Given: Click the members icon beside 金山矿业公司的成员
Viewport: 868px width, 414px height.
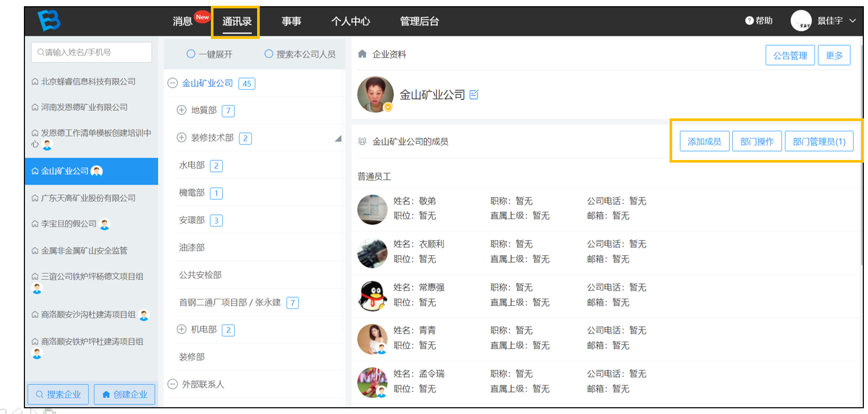Looking at the screenshot, I should pos(363,141).
